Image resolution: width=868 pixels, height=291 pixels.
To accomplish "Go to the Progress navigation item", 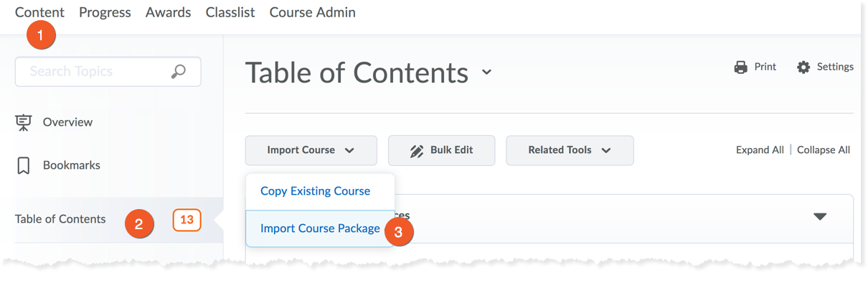I will coord(105,12).
